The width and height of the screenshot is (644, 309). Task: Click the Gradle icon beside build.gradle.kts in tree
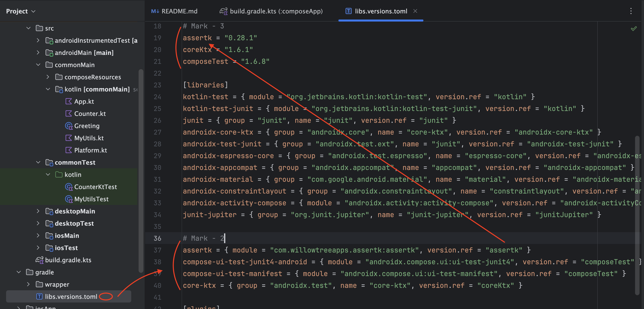pos(39,260)
